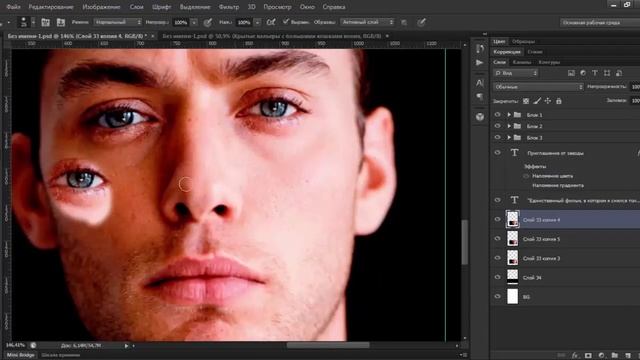Click the vertical canvas scrollbar thumb
This screenshot has width=640, height=360.
(x=465, y=242)
